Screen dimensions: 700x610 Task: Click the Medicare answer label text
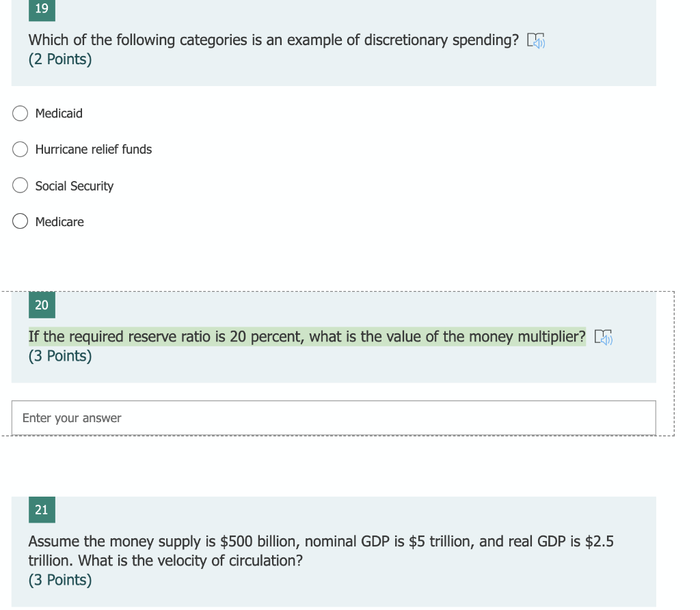(x=59, y=221)
